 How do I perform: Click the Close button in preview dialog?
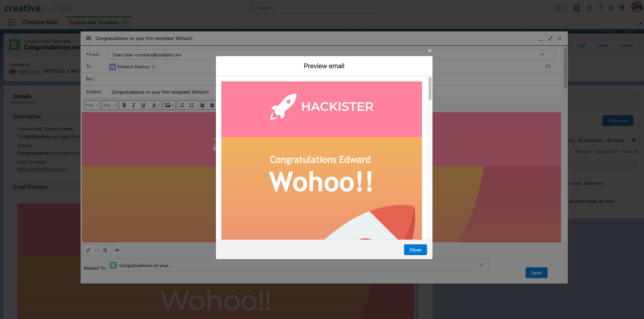[415, 250]
